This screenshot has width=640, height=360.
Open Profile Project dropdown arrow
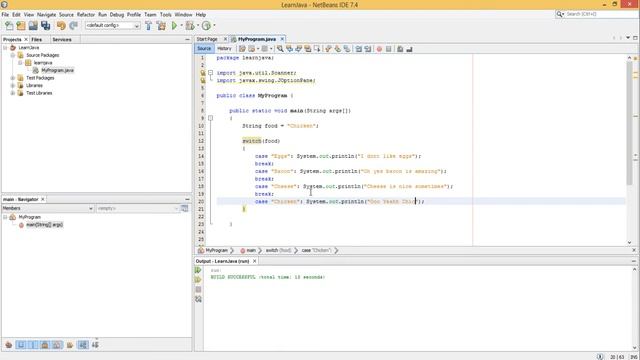coord(214,26)
